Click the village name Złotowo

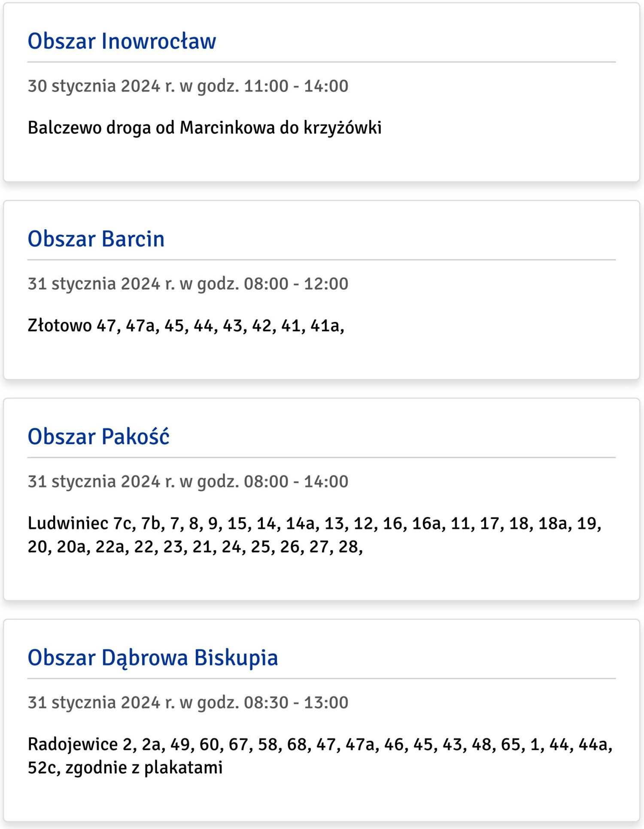point(60,326)
